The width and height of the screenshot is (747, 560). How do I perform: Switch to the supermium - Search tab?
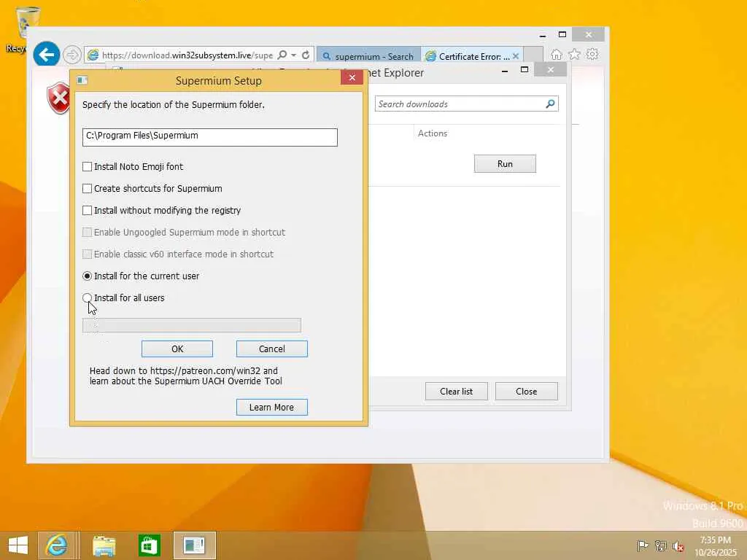[x=368, y=56]
